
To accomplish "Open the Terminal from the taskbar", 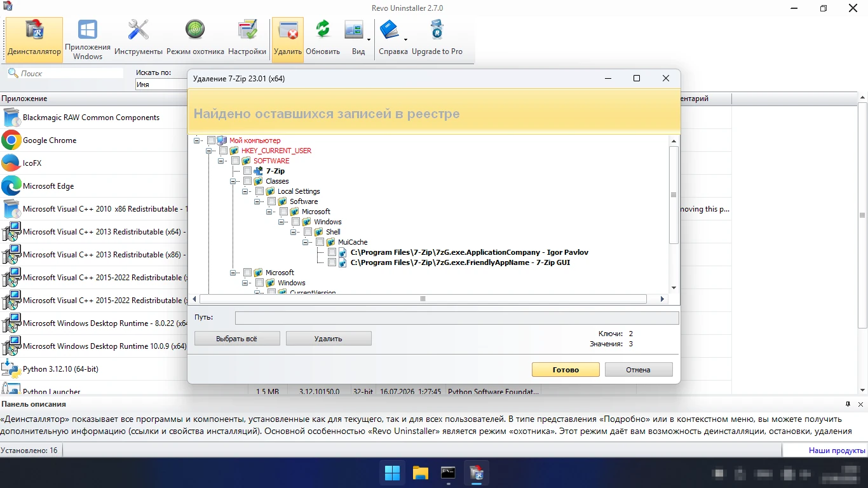I will click(x=449, y=473).
